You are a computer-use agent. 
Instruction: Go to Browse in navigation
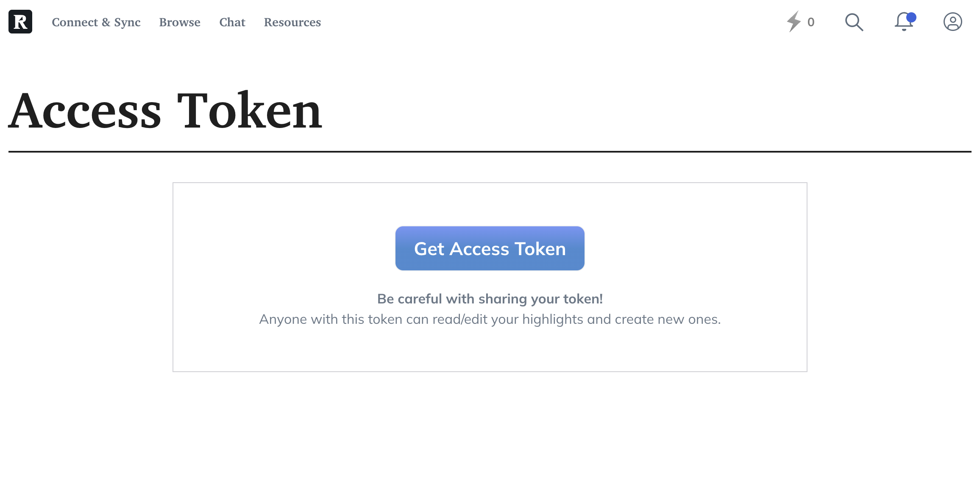180,22
